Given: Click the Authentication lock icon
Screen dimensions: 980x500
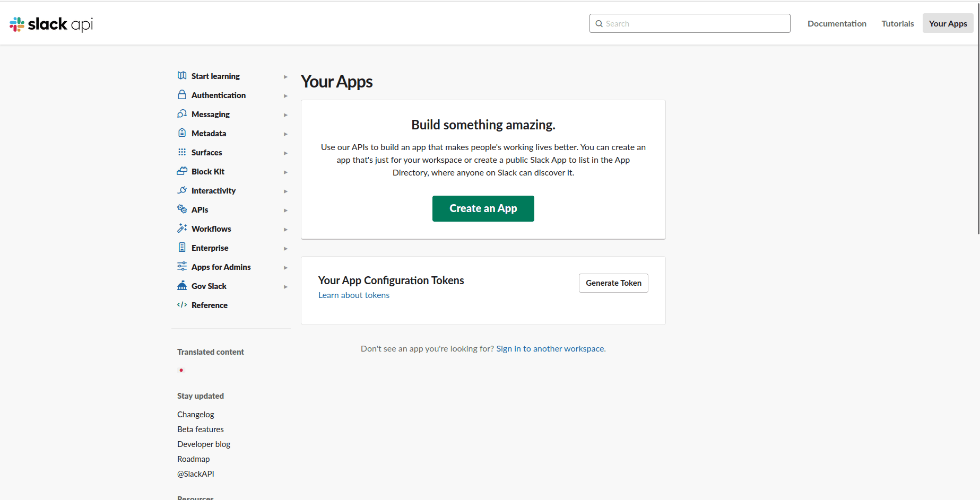Looking at the screenshot, I should tap(182, 95).
